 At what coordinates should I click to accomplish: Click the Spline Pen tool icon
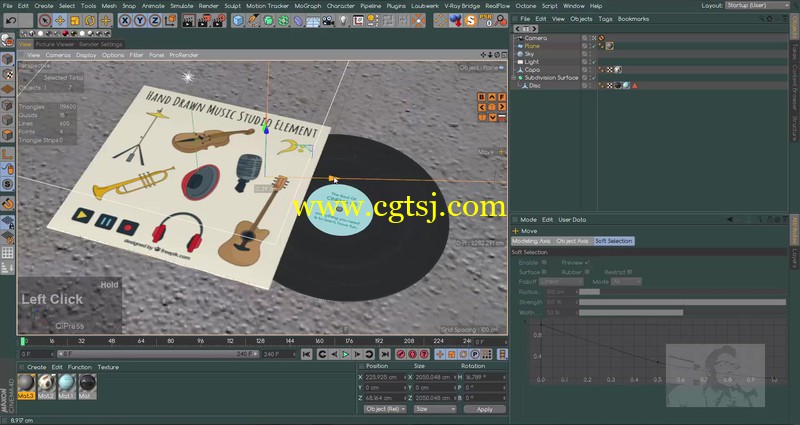(x=254, y=20)
